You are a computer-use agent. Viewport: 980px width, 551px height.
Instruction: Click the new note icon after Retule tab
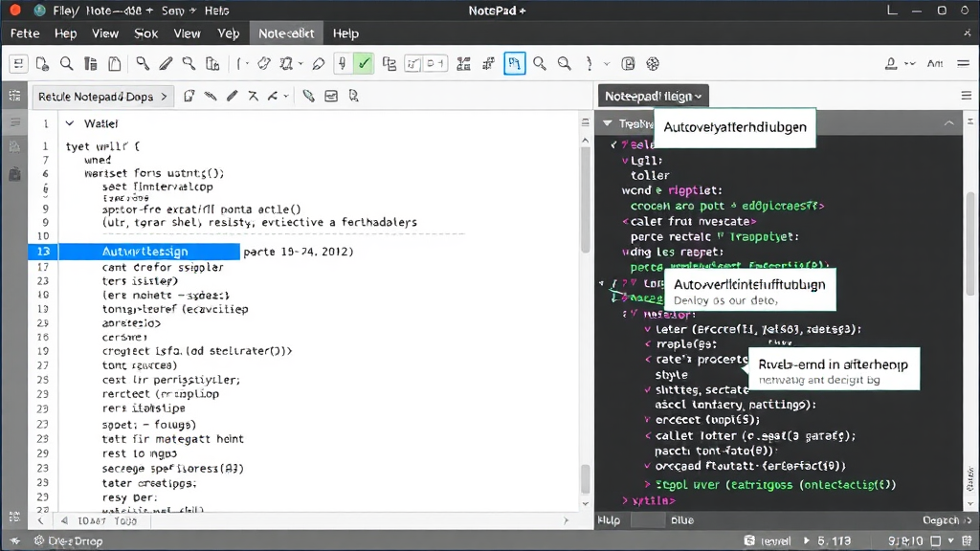pyautogui.click(x=189, y=97)
